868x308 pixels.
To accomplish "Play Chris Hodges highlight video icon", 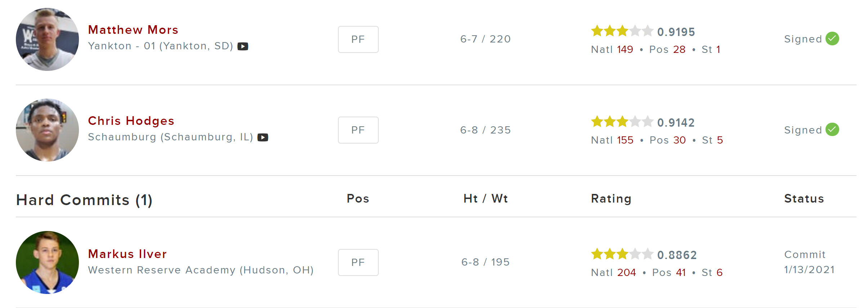I will click(263, 137).
